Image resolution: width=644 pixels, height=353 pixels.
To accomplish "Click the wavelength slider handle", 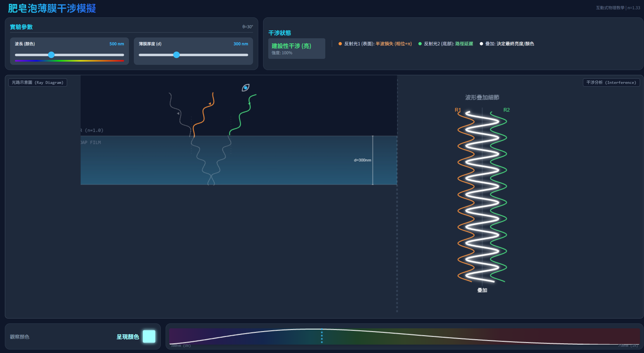I will 51,55.
